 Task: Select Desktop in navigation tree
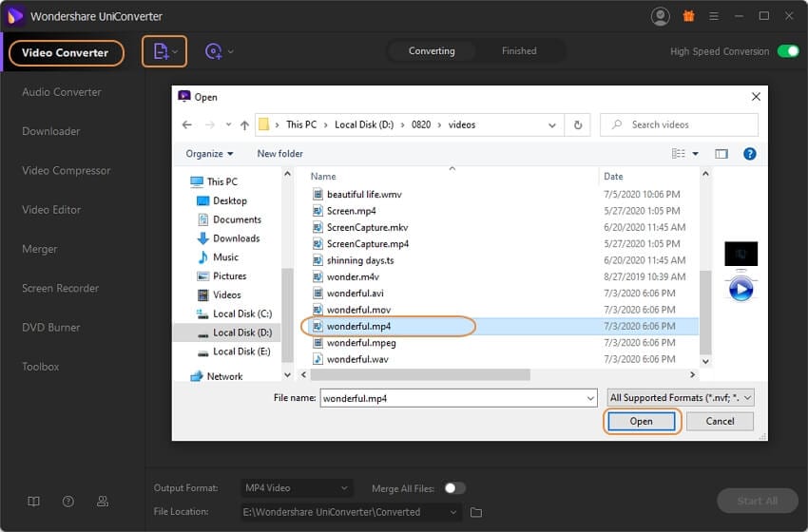click(x=222, y=200)
